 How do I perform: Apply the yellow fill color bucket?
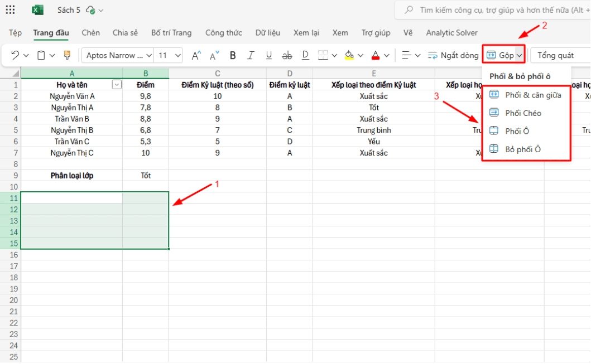tap(349, 56)
